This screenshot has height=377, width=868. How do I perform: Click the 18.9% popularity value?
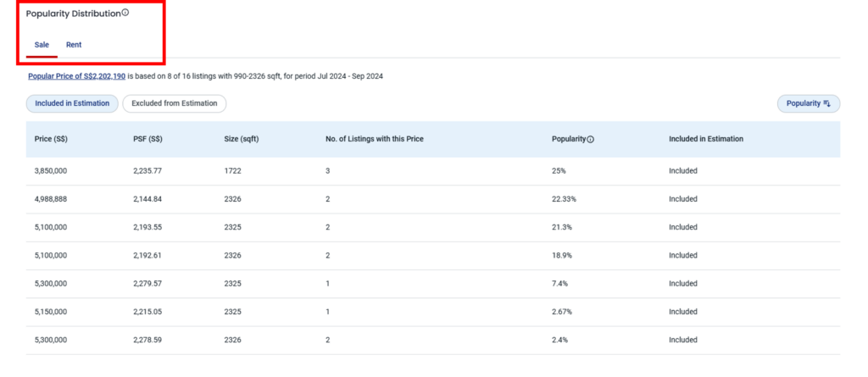click(561, 255)
